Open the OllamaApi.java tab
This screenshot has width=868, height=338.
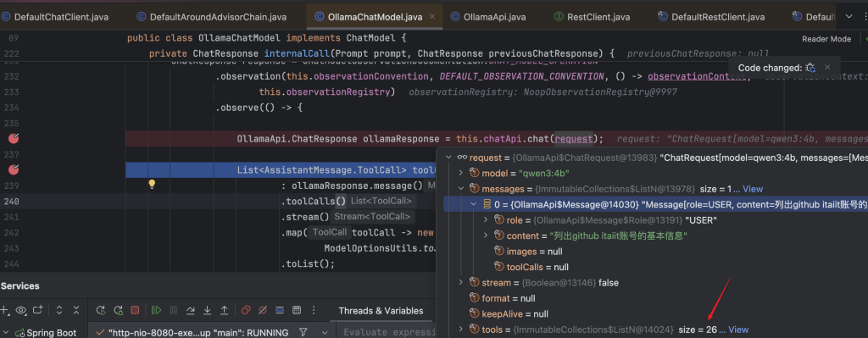(487, 17)
